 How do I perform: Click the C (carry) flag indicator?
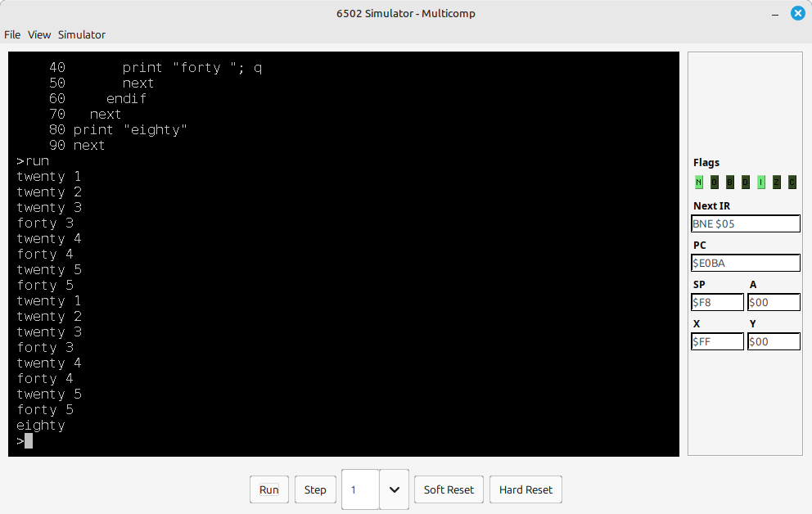tap(792, 183)
